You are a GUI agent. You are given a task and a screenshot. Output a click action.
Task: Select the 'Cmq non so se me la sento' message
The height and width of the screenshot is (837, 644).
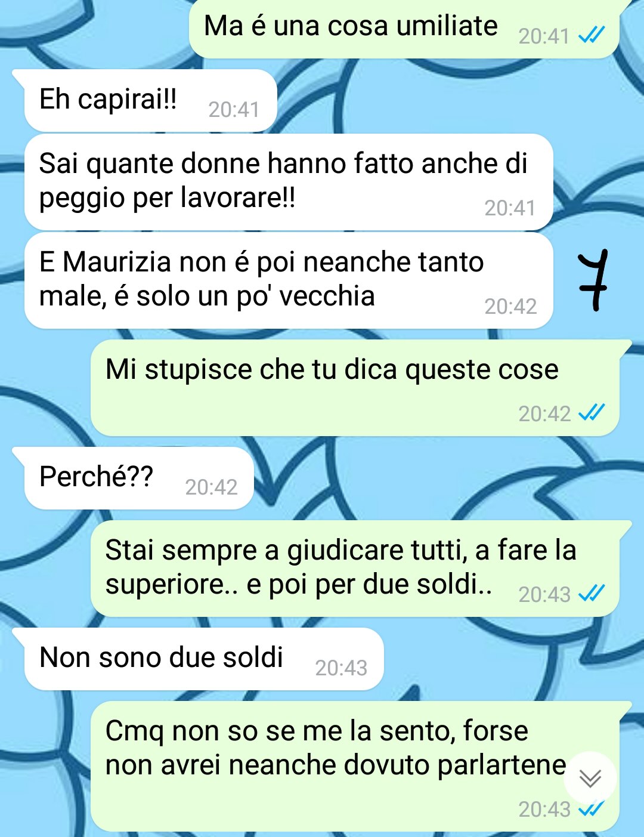pos(355,767)
